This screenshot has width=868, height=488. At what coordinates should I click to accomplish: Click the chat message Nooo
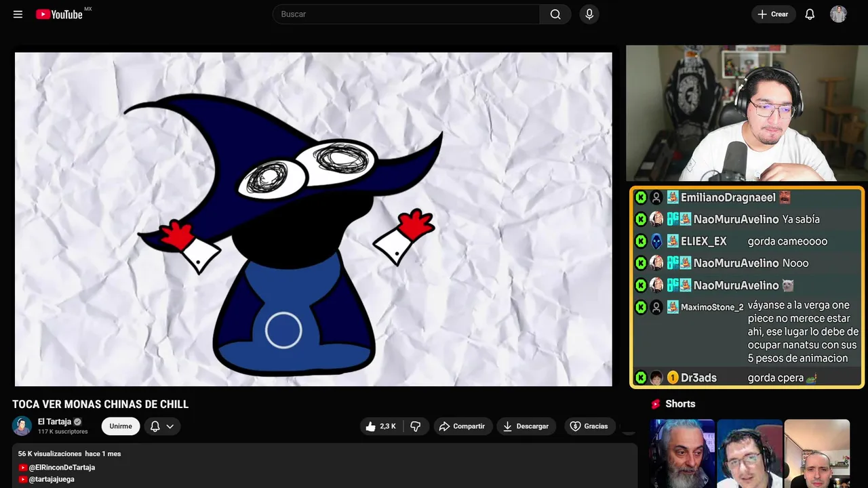(x=795, y=263)
